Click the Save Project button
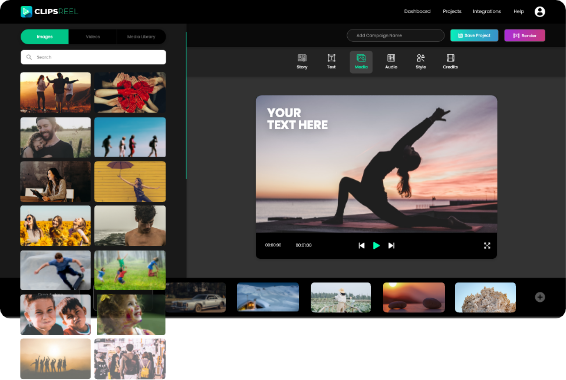This screenshot has height=380, width=566. pyautogui.click(x=474, y=35)
